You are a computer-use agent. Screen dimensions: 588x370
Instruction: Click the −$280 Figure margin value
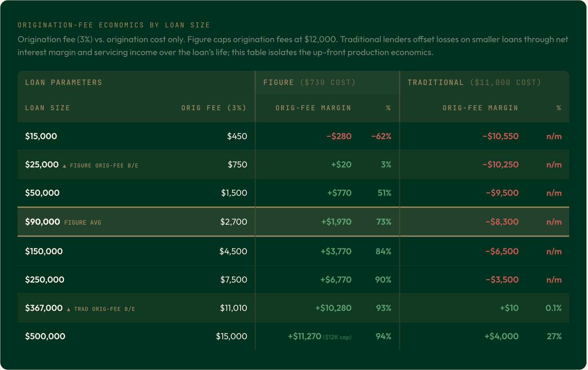click(339, 136)
